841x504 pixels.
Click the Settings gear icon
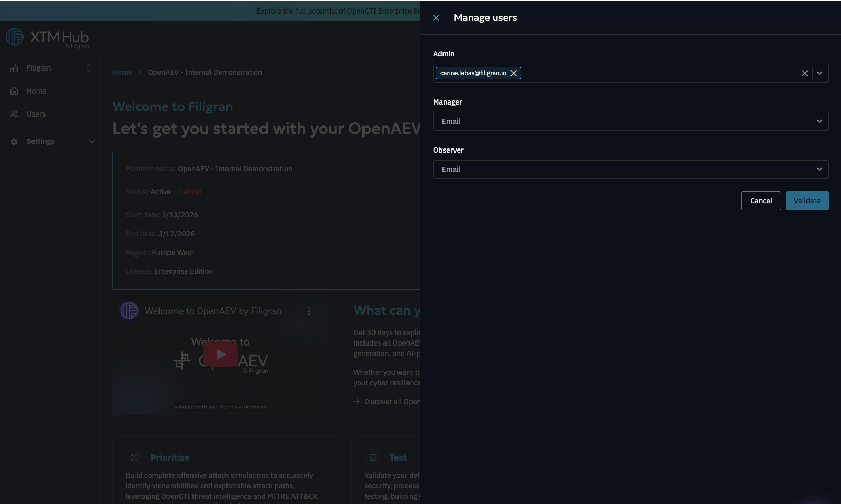coord(14,142)
